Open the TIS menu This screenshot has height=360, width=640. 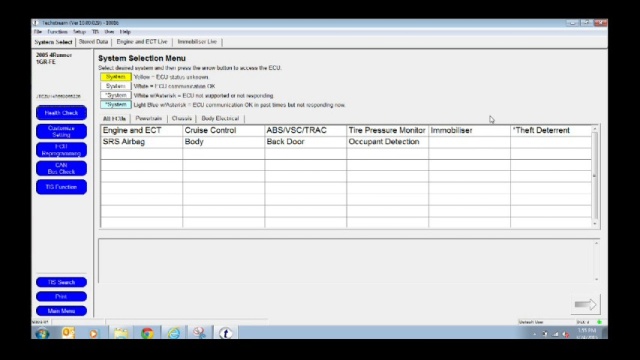tap(95, 32)
